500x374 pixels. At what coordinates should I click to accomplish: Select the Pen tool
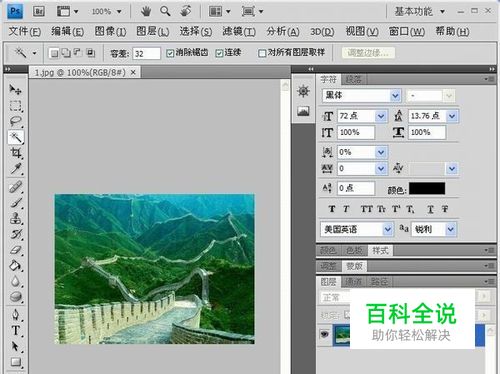15,315
